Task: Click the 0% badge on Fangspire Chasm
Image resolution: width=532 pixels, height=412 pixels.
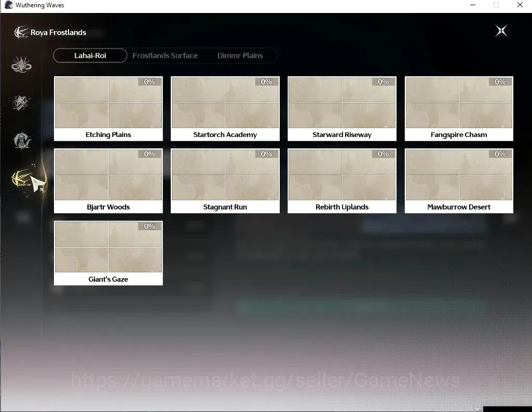Action: pyautogui.click(x=500, y=81)
